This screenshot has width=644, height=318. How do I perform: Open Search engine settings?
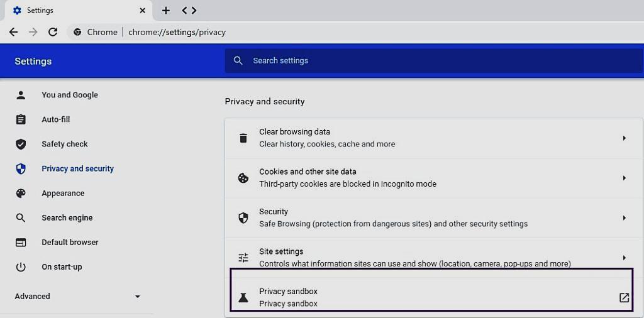coord(67,218)
